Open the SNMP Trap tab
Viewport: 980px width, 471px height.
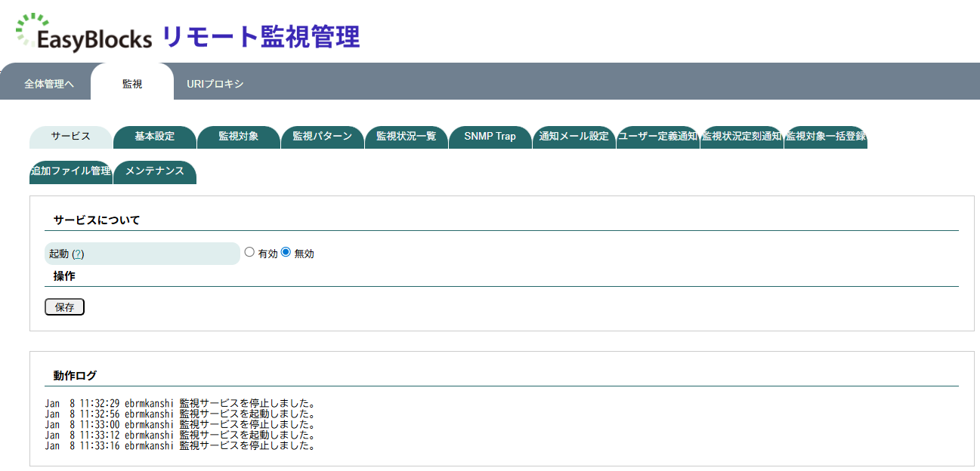click(x=490, y=137)
